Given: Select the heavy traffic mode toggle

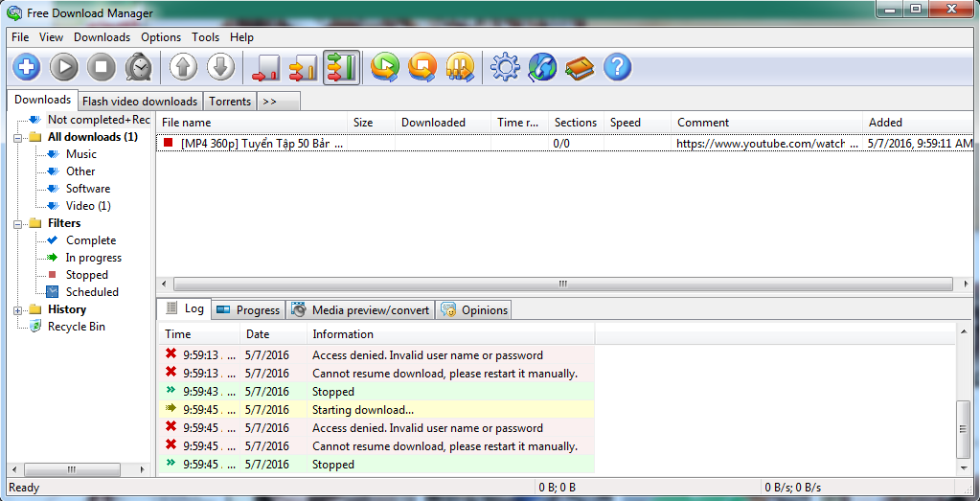Looking at the screenshot, I should tap(341, 67).
